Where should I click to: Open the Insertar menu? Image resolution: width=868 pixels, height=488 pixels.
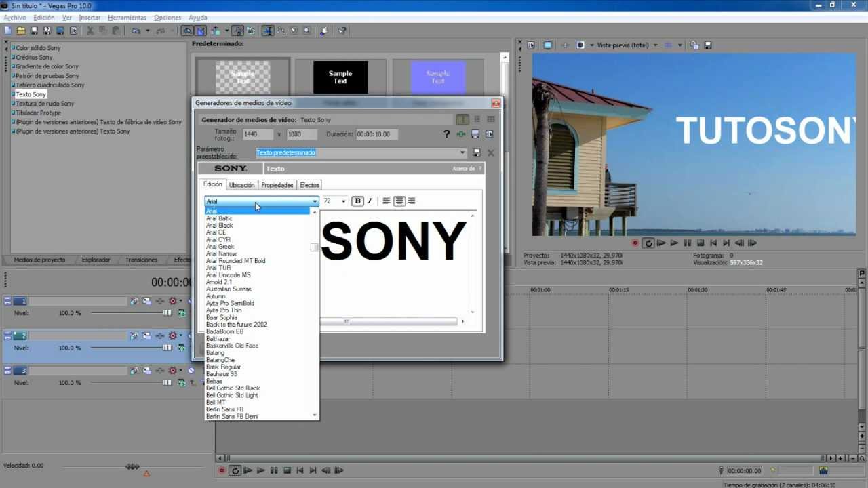pos(90,18)
